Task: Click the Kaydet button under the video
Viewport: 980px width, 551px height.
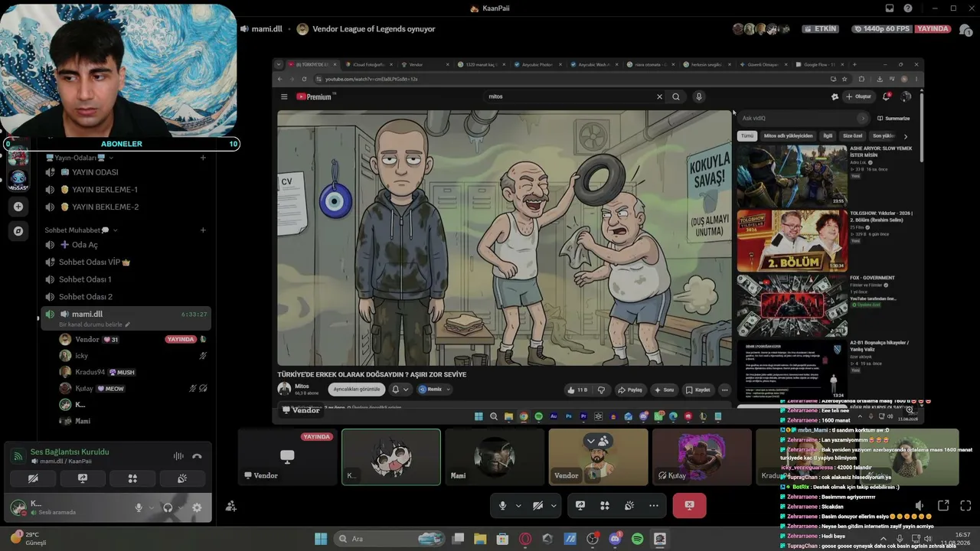Action: coord(698,390)
